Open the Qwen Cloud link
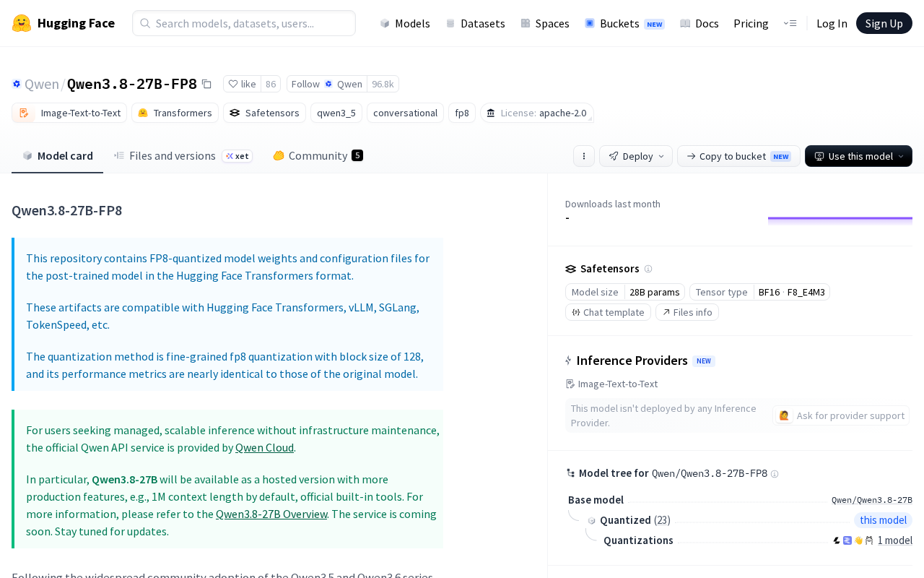 pyautogui.click(x=264, y=447)
